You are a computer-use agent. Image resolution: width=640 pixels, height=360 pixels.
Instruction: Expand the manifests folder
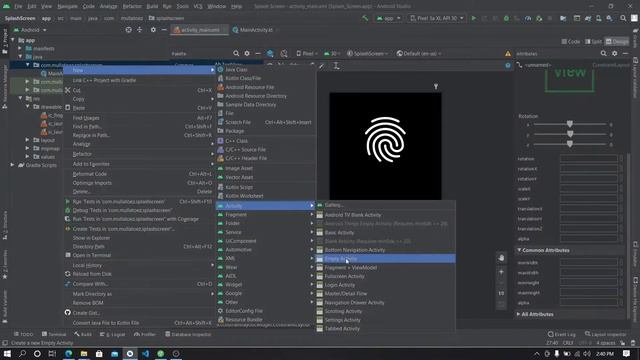[x=20, y=49]
